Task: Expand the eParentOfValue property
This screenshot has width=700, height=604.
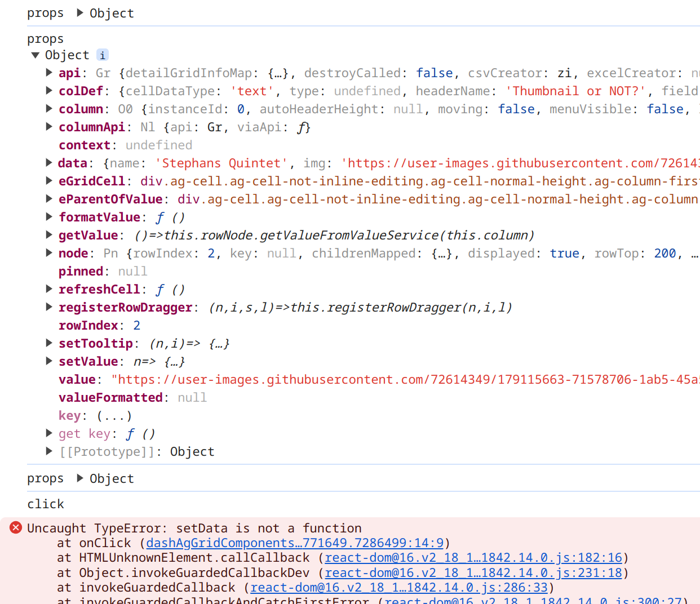Action: click(x=49, y=199)
